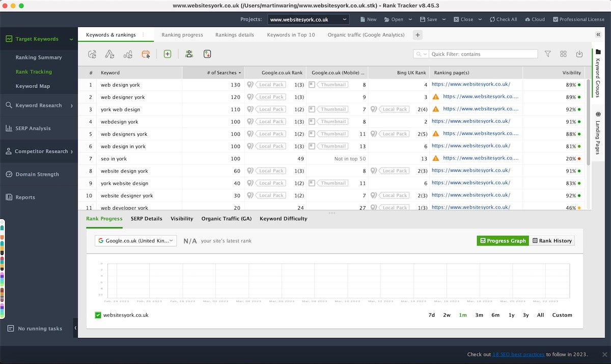Open the 18 SEO best practices link
The height and width of the screenshot is (364, 611).
[518, 354]
